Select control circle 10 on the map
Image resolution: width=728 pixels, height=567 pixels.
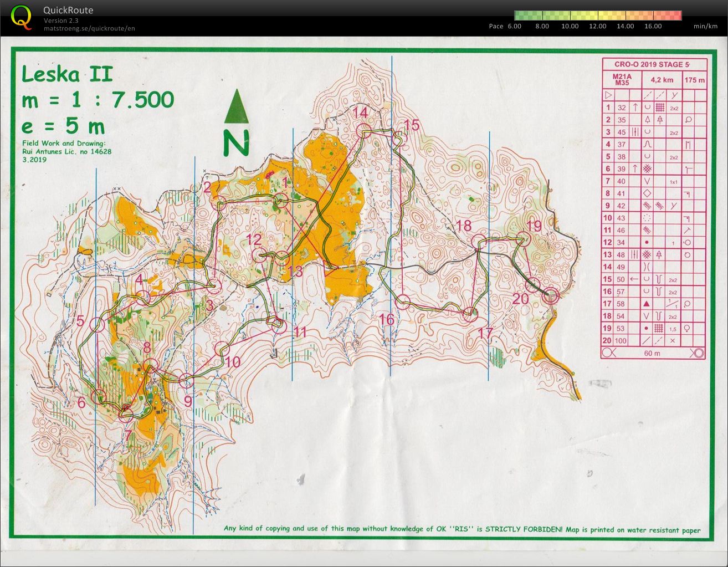point(222,349)
